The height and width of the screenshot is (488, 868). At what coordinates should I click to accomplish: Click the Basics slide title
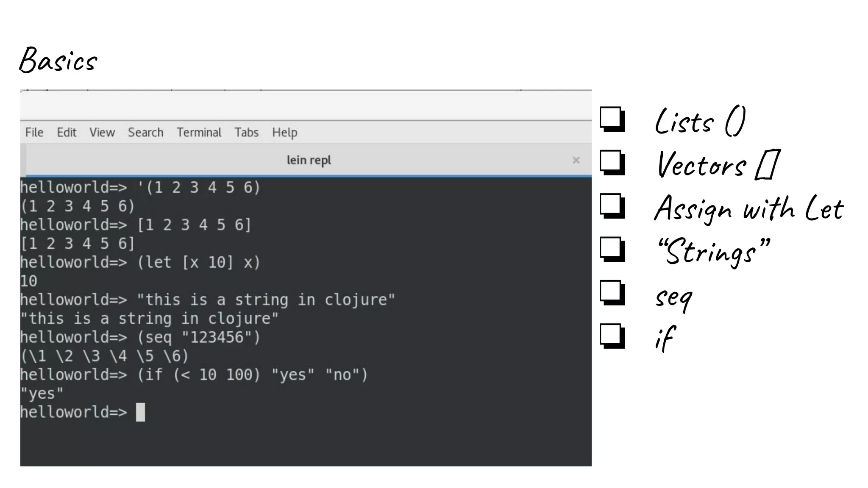tap(58, 60)
